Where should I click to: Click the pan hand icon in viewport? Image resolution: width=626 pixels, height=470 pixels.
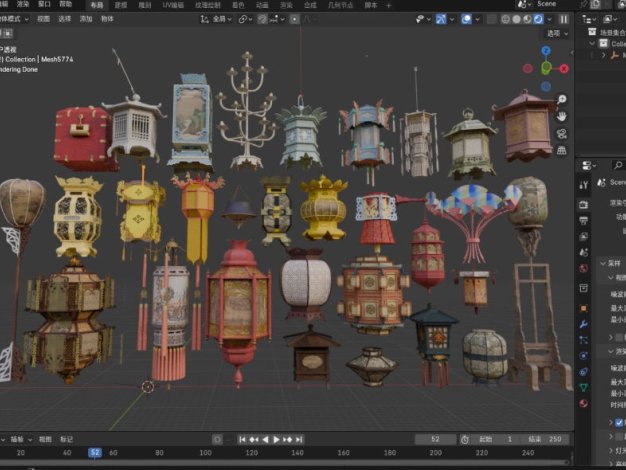pyautogui.click(x=562, y=116)
